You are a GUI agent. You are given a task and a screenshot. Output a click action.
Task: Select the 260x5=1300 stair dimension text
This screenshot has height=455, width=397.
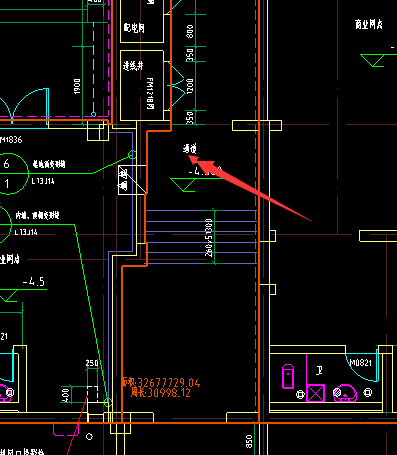coord(209,237)
